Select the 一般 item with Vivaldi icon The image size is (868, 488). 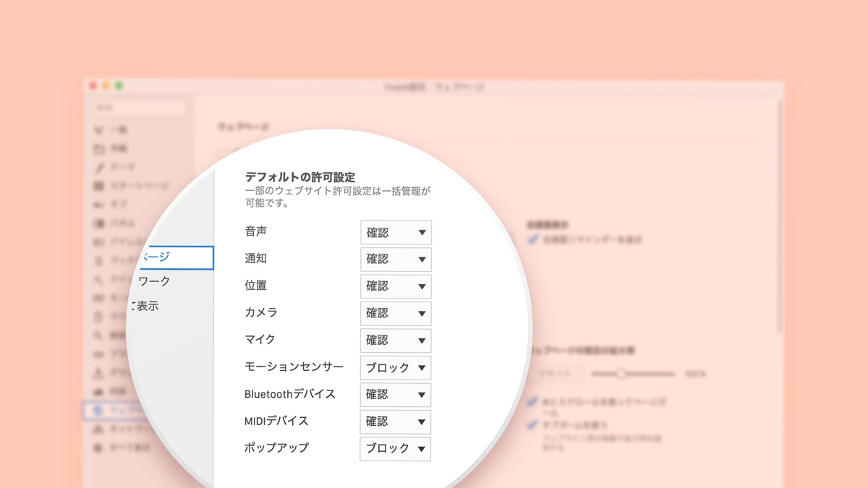(111, 130)
